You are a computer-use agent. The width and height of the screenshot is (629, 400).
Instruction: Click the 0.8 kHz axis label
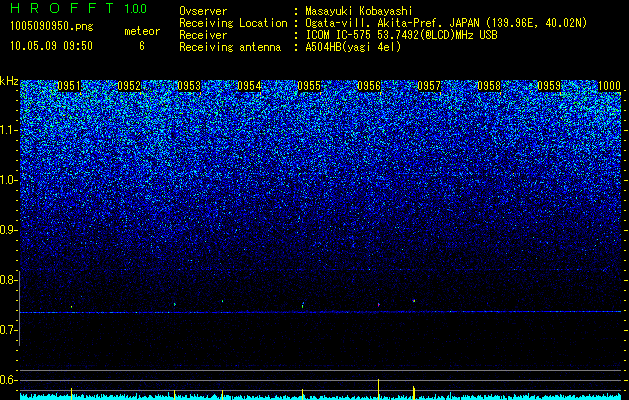(x=9, y=280)
